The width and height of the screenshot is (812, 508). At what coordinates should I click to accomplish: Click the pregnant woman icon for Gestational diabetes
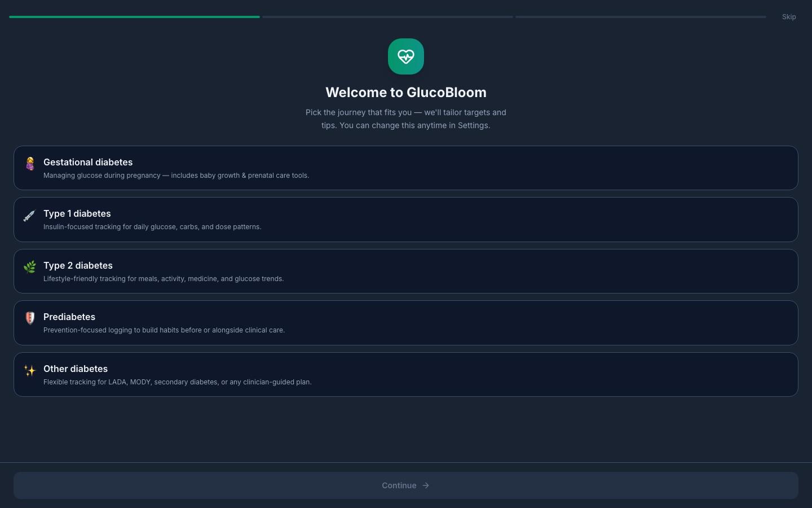click(30, 164)
